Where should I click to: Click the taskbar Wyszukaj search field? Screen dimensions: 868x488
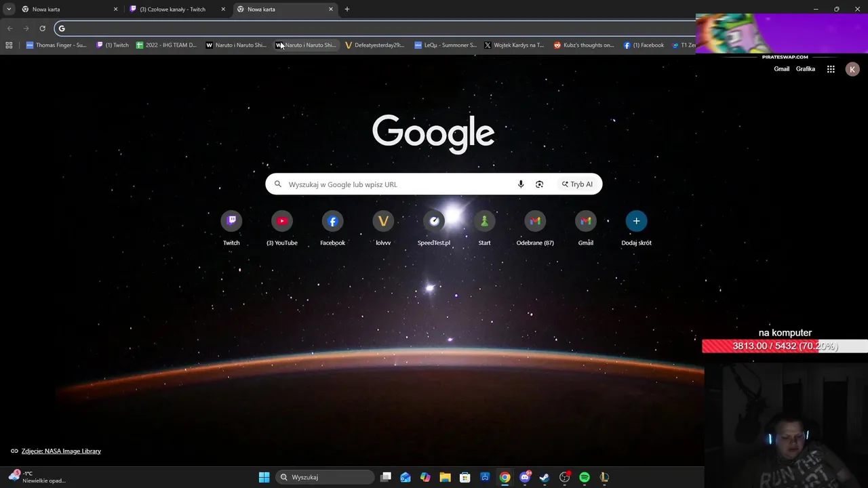click(x=325, y=477)
